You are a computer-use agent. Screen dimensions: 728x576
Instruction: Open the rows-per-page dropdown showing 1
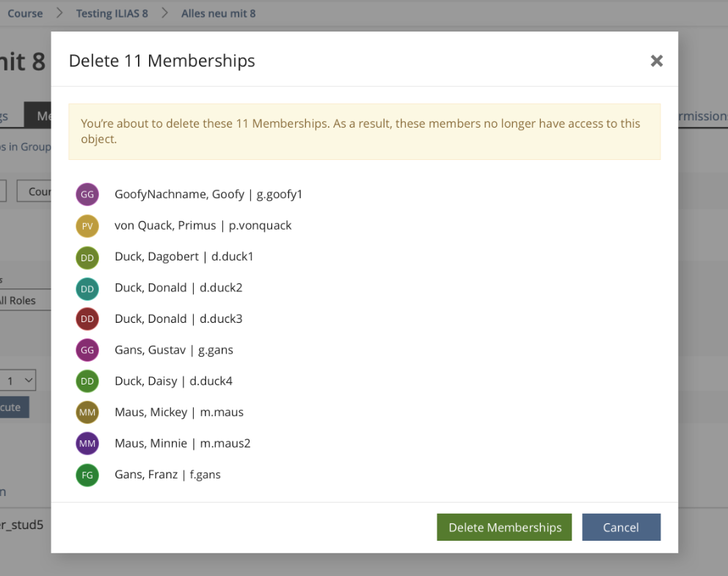click(x=19, y=380)
